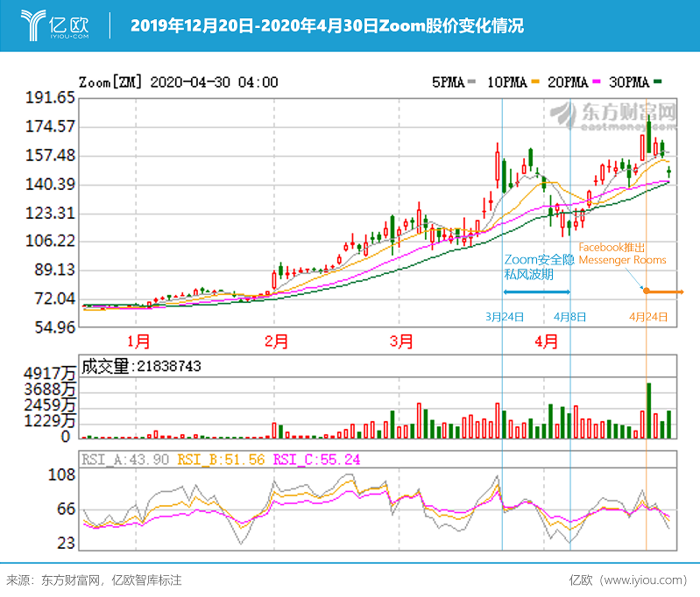
Task: Click the 72.04 price axis label
Action: (54, 298)
